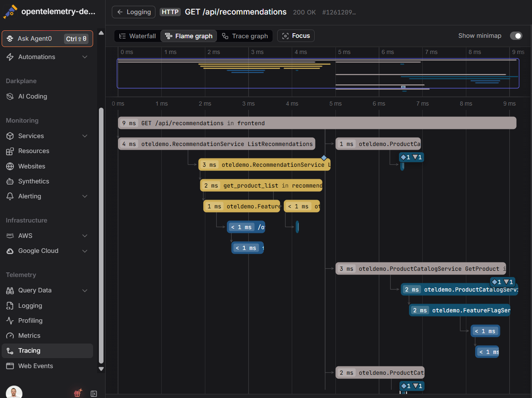532x398 pixels.
Task: Click the Alerting bell icon
Action: [x=10, y=196]
